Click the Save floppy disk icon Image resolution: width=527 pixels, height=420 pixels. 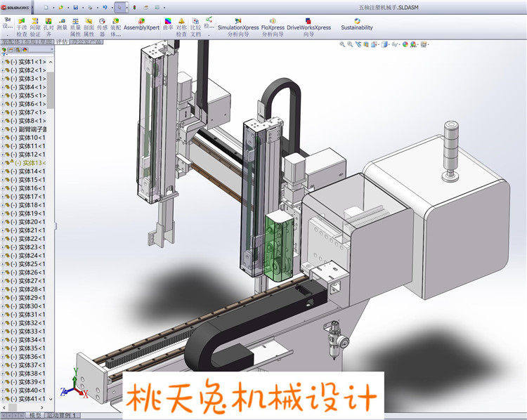click(76, 8)
